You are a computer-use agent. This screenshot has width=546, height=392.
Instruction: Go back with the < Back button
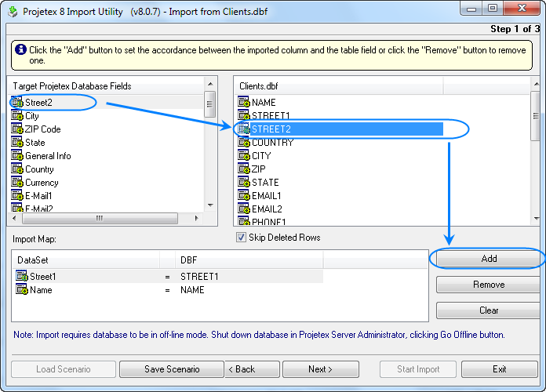[x=252, y=369]
